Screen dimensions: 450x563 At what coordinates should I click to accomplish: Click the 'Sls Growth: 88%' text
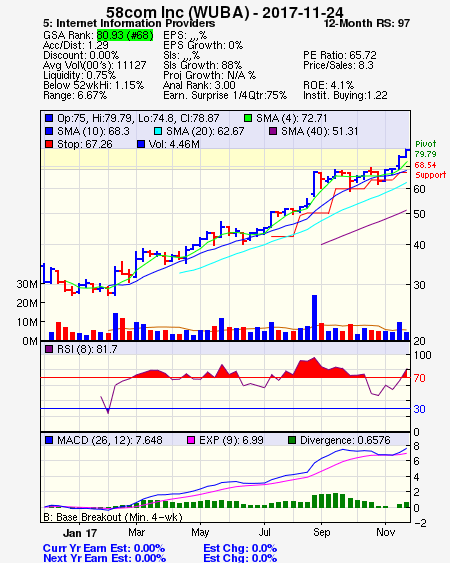(203, 65)
